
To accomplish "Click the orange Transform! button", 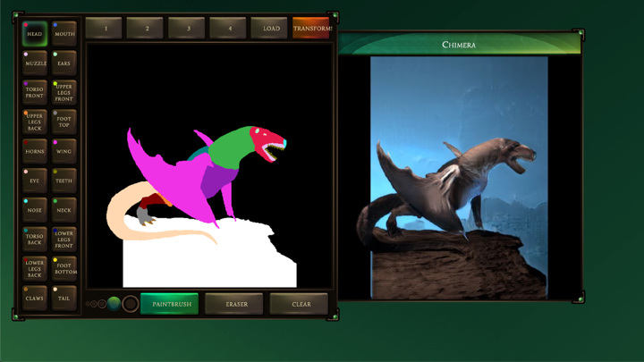I will pyautogui.click(x=311, y=28).
